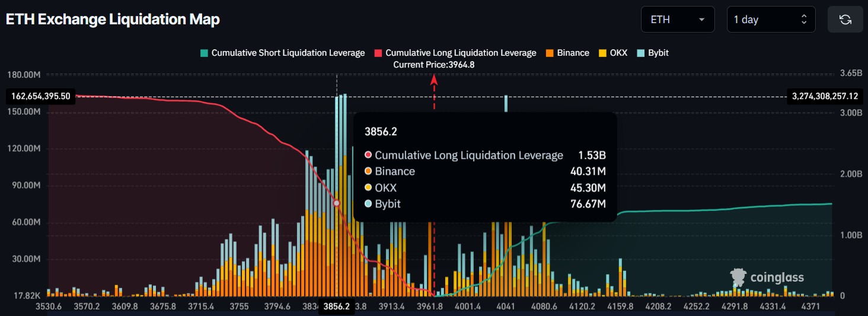Click the 180.00M left axis label
Screen dimensions: 868x316
point(24,75)
